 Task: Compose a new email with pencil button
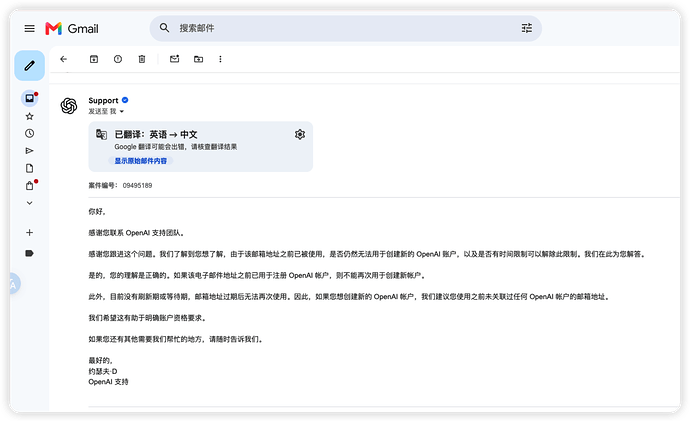(x=29, y=66)
